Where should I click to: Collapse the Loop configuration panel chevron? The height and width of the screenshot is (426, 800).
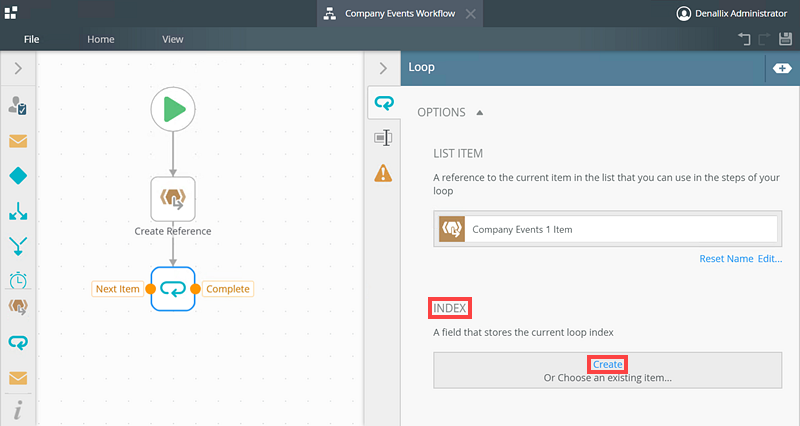click(383, 68)
